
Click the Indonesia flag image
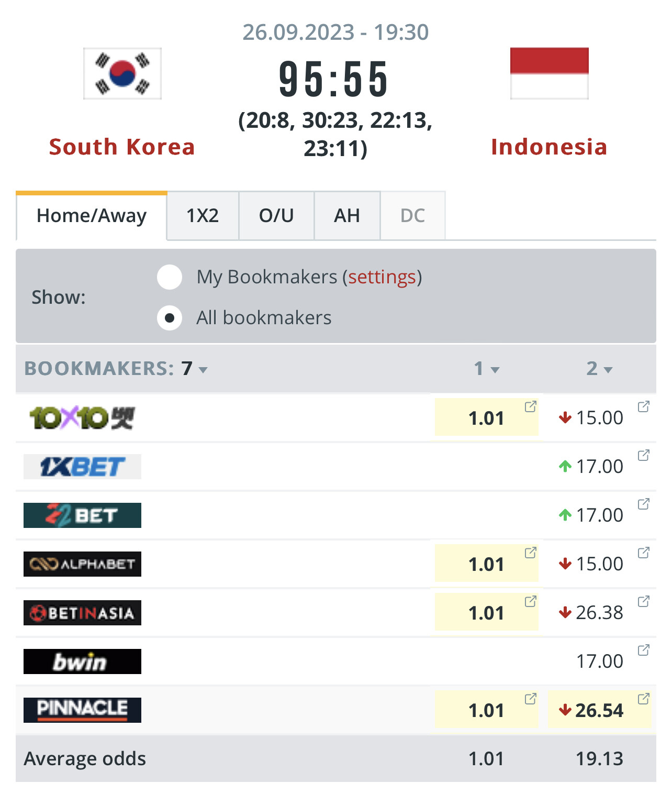click(x=549, y=73)
